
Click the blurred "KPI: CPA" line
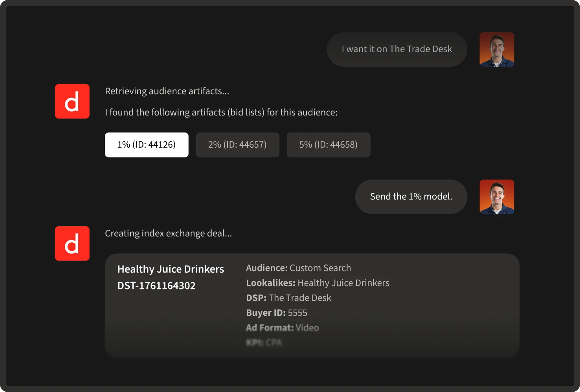click(264, 343)
